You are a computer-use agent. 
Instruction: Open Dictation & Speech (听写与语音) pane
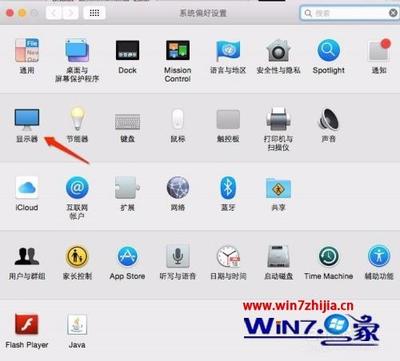point(178,257)
